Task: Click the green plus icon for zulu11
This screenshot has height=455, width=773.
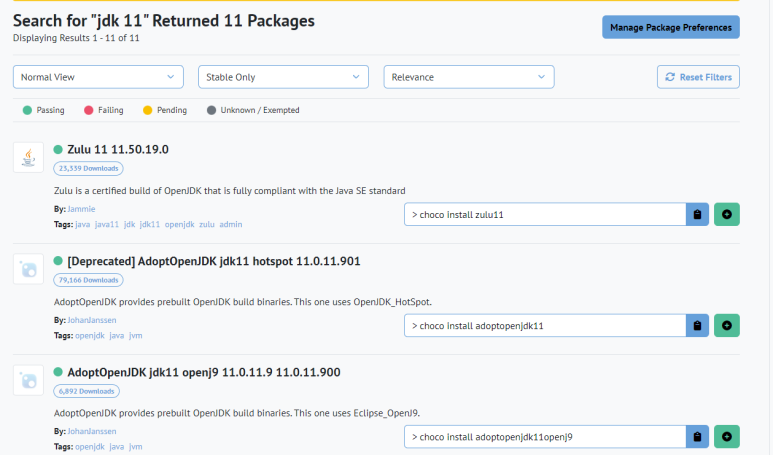Action: click(727, 214)
